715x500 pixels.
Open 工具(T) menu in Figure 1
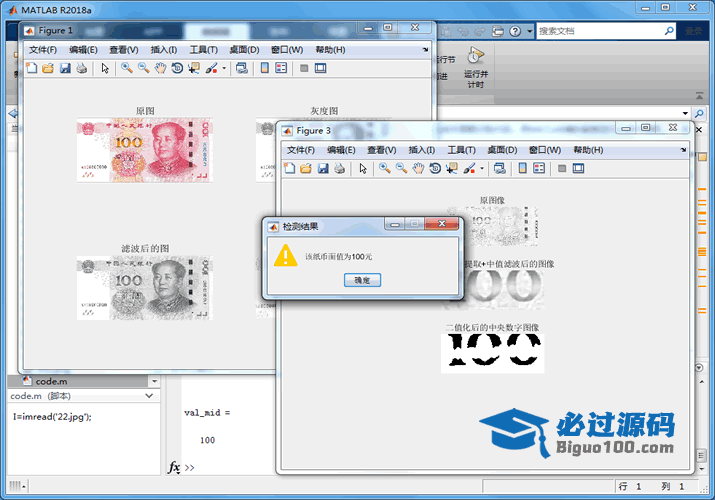pos(204,50)
